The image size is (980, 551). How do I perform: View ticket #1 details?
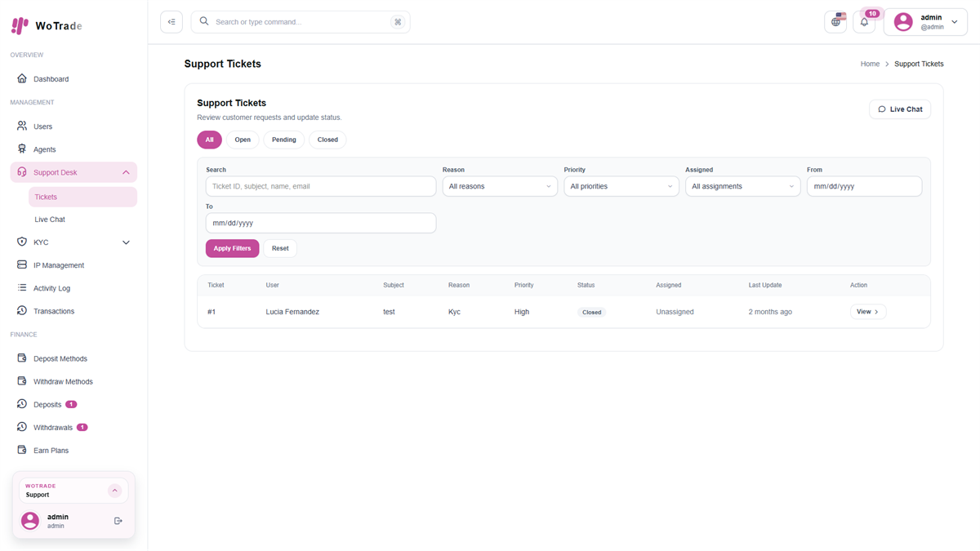pos(868,312)
